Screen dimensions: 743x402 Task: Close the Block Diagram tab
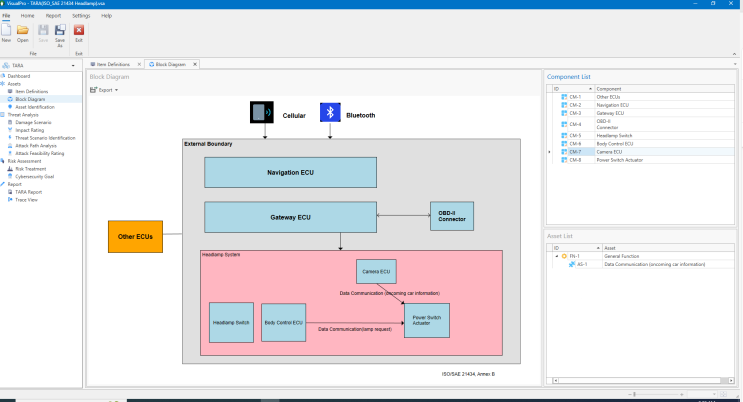point(195,64)
